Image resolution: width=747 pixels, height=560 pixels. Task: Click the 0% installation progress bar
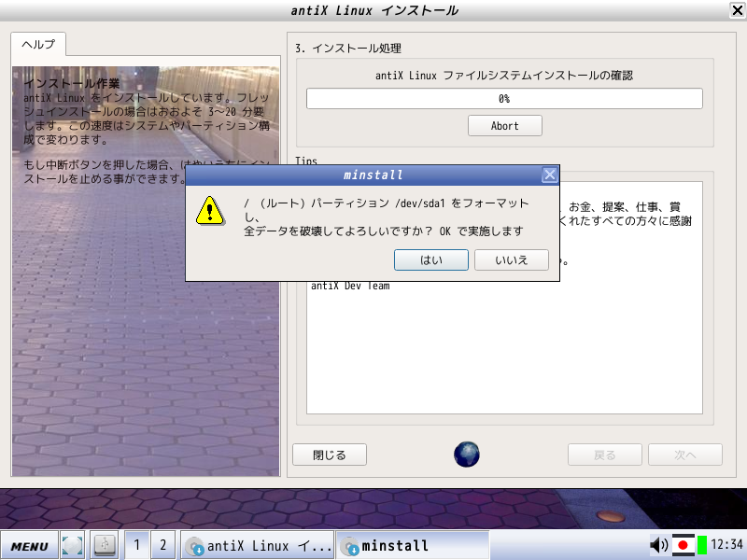(504, 99)
